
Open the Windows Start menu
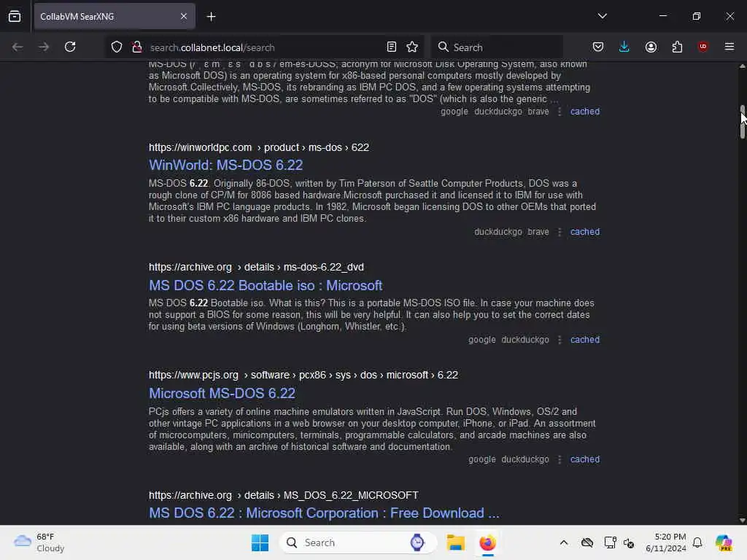260,542
